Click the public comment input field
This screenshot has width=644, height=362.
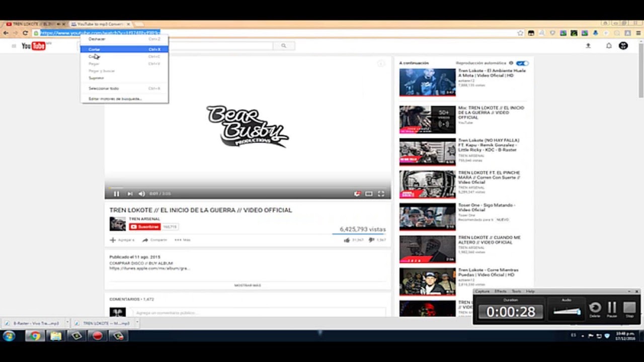point(257,313)
